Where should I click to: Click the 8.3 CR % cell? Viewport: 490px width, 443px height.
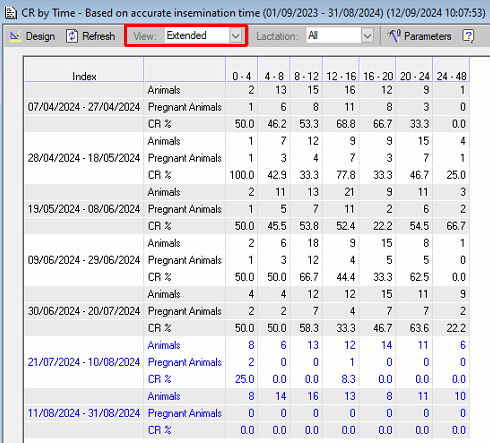(x=341, y=379)
